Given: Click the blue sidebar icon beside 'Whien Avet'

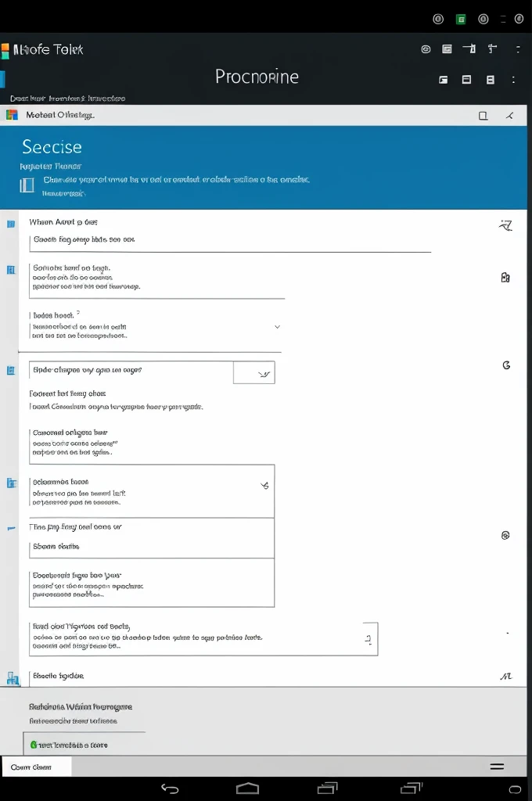Looking at the screenshot, I should point(11,224).
